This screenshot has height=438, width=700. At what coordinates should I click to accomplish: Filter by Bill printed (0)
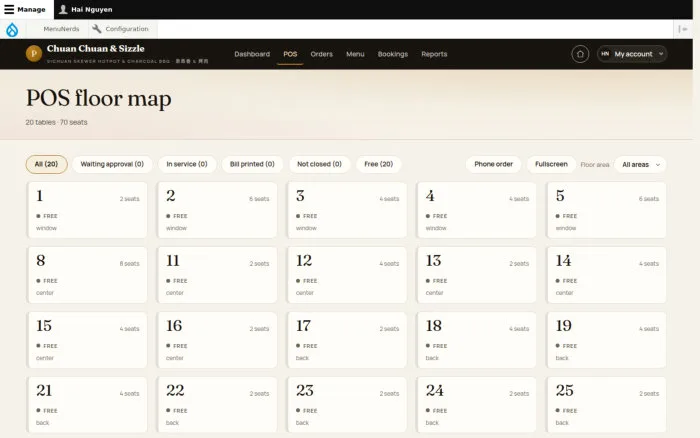click(x=252, y=164)
